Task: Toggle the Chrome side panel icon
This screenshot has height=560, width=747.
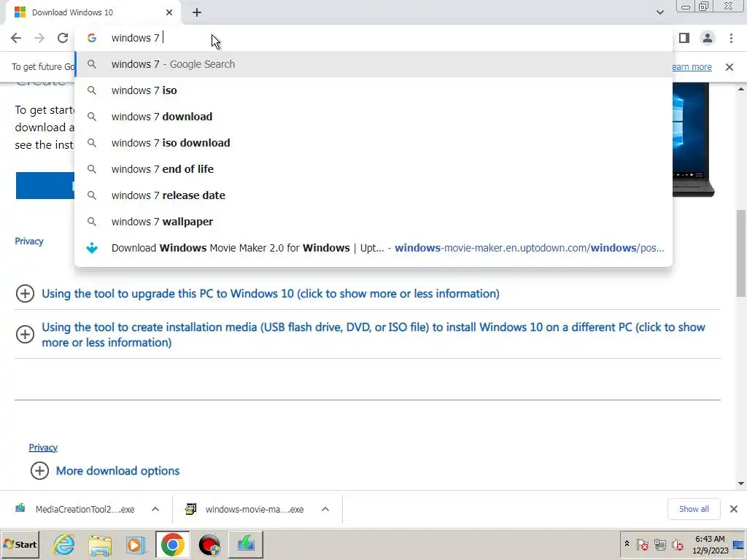Action: point(684,38)
